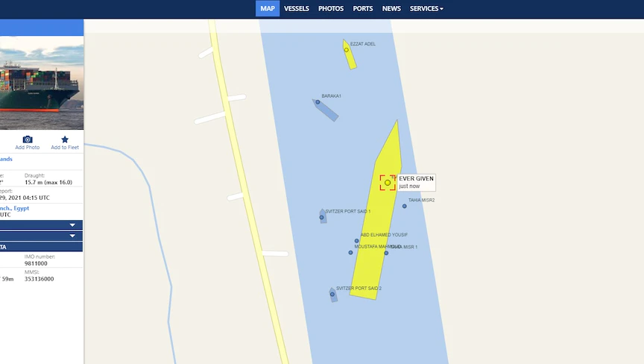Click the SVITZER PORT SAID 1 tug icon
This screenshot has width=644, height=364.
coord(323,216)
